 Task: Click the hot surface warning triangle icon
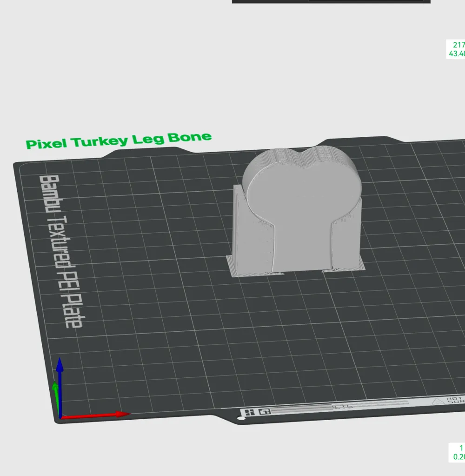(x=437, y=402)
